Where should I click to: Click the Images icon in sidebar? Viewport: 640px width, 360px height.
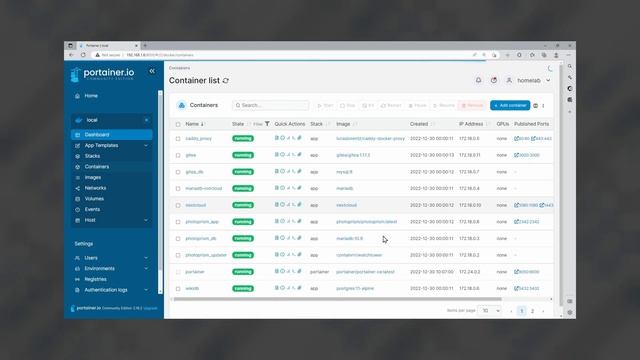[x=78, y=178]
